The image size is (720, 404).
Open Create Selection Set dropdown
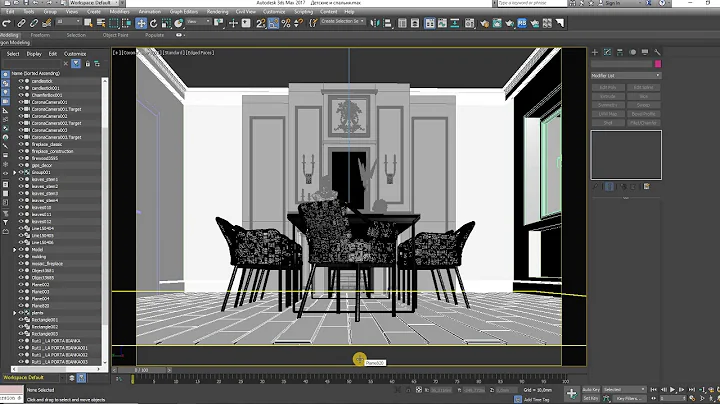point(343,22)
